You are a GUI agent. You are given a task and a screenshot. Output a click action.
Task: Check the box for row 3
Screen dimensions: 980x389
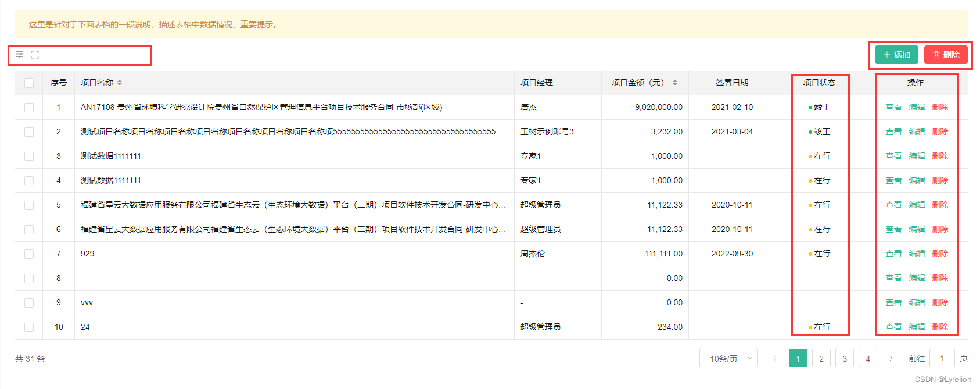(x=29, y=156)
